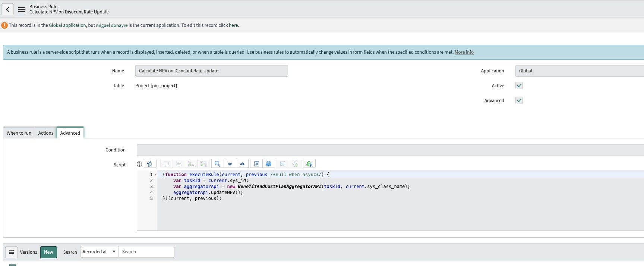Open the More Info link
This screenshot has height=266, width=644.
(464, 52)
